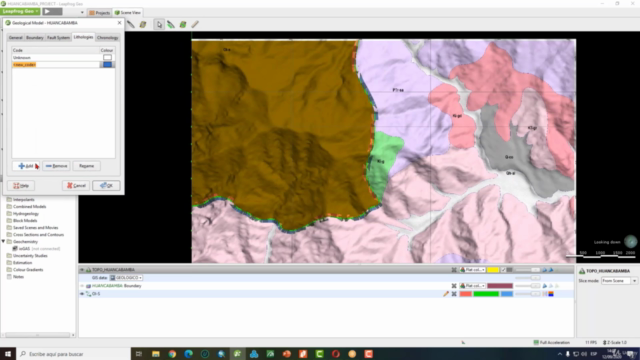Open the blue colour swatch for new code

coord(107,64)
